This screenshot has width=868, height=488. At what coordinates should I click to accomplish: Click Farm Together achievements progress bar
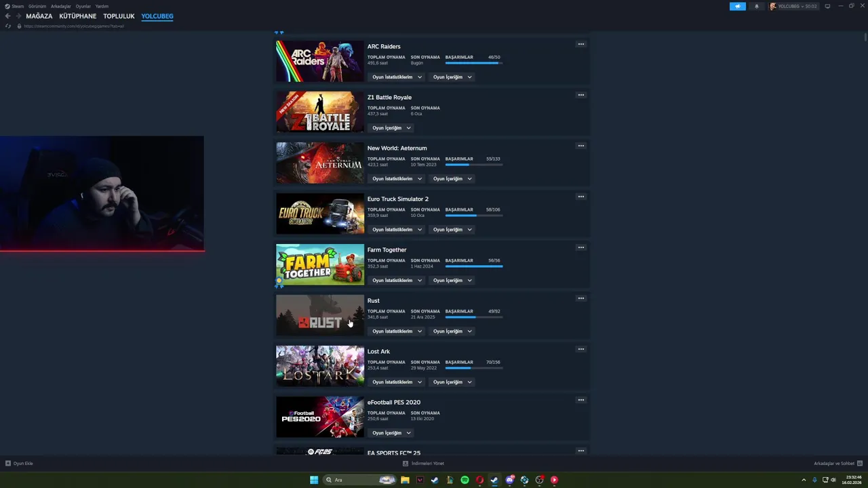pos(474,266)
